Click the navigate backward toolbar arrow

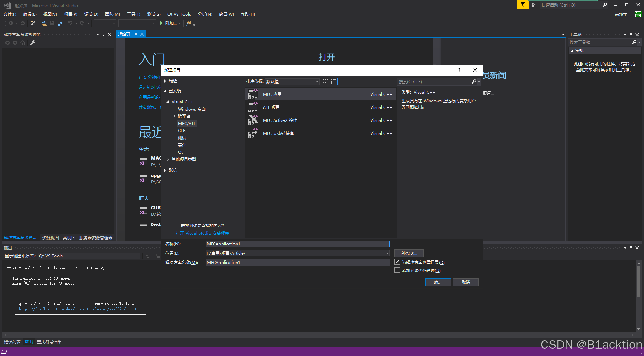(11, 23)
